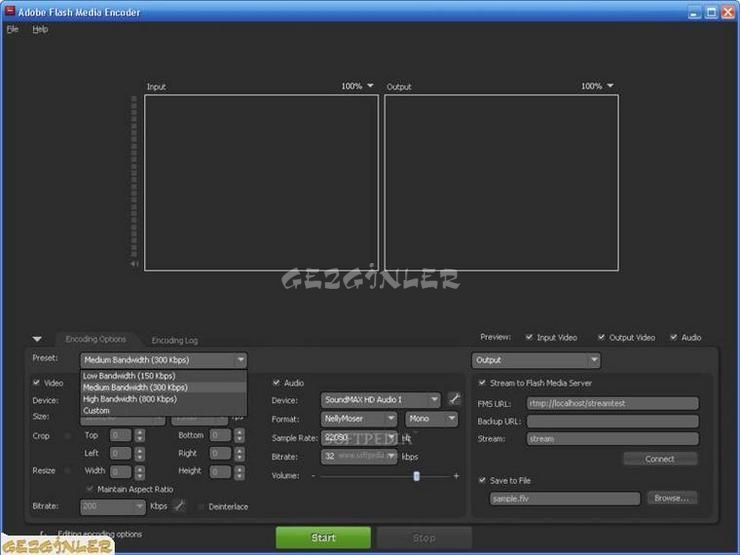
Task: Switch to Encoding Options tab
Action: click(x=96, y=339)
